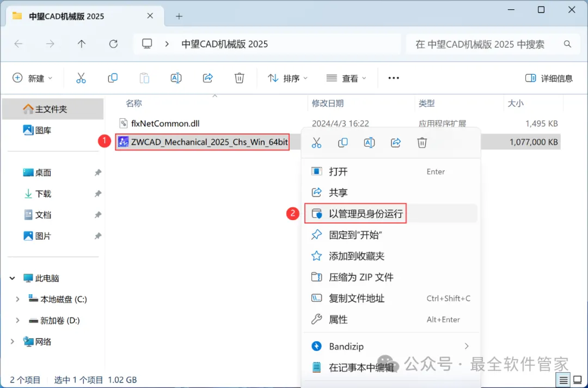The height and width of the screenshot is (388, 588).
Task: Sort by the 大小 column header
Action: pos(515,103)
